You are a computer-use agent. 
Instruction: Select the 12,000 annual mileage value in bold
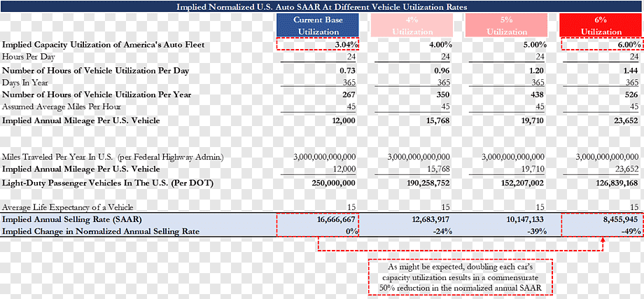[x=343, y=120]
